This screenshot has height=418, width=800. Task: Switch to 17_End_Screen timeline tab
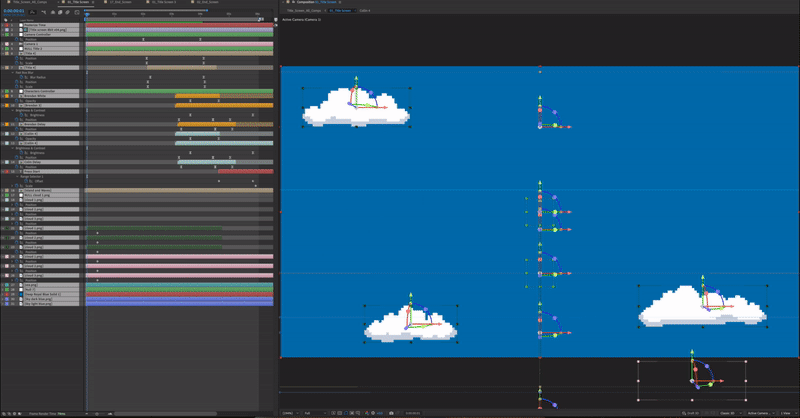120,2
